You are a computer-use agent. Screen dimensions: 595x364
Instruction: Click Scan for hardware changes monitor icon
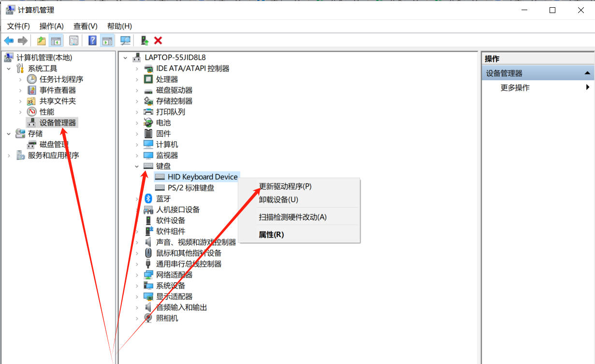click(x=125, y=41)
